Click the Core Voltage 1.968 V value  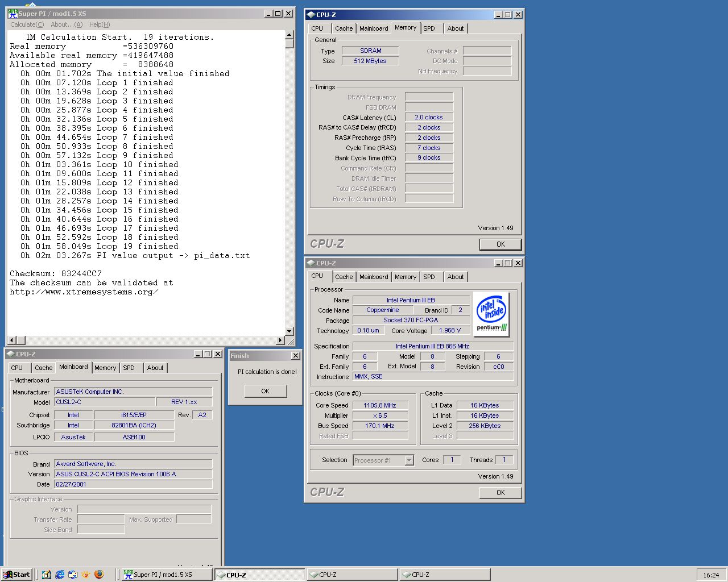[450, 330]
